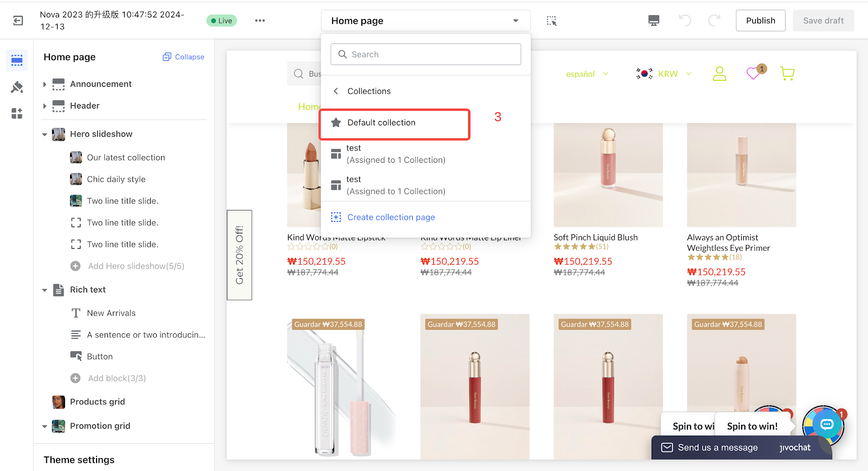Open the KRW currency dropdown
This screenshot has height=471, width=868.
[x=674, y=74]
